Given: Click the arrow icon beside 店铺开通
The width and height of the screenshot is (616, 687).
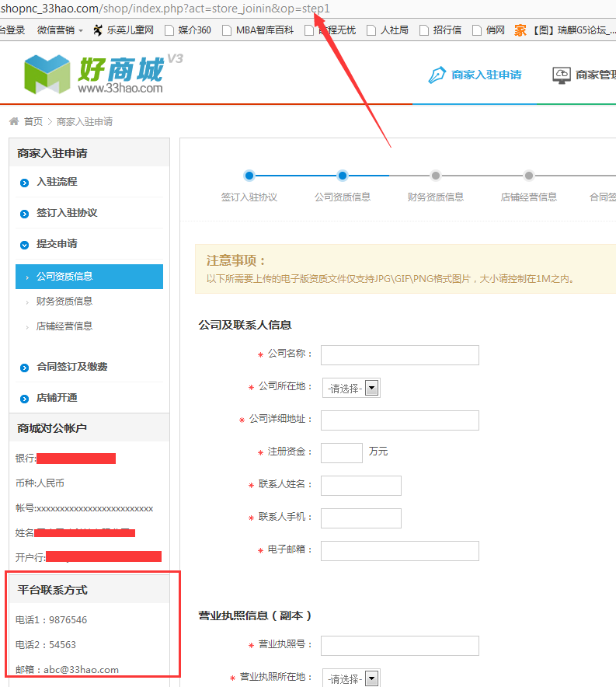Looking at the screenshot, I should (25, 399).
